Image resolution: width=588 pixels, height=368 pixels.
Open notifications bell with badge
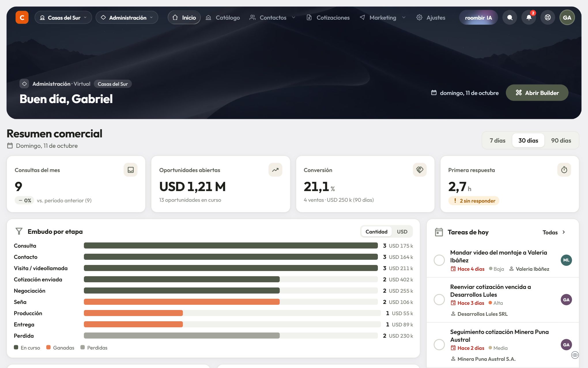click(x=529, y=17)
